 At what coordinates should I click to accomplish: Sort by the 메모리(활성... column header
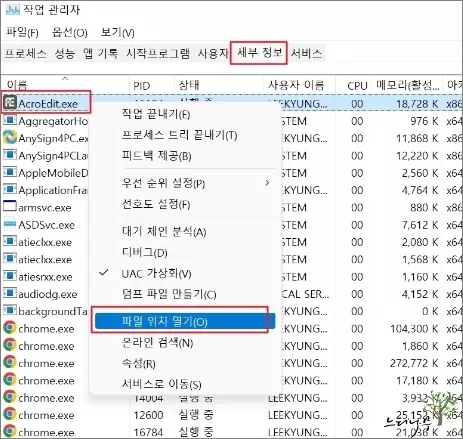(x=407, y=84)
